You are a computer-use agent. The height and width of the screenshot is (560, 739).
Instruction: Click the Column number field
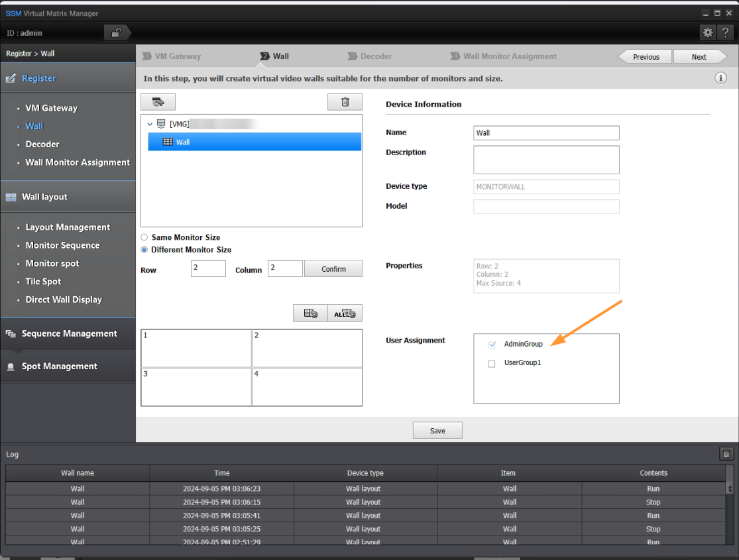point(285,268)
